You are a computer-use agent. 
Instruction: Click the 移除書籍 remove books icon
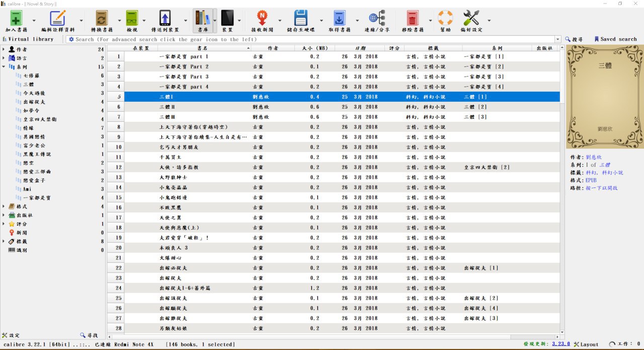point(412,19)
